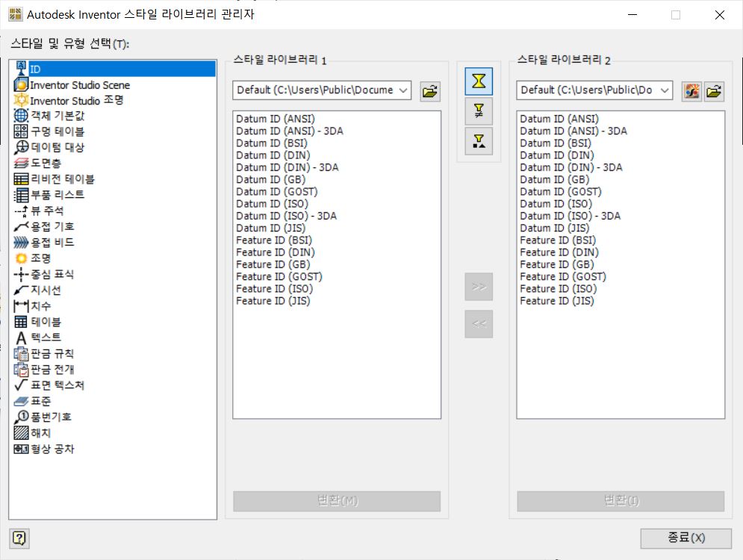This screenshot has width=743, height=560.
Task: Select the 중심 표식 icon
Action: click(22, 274)
